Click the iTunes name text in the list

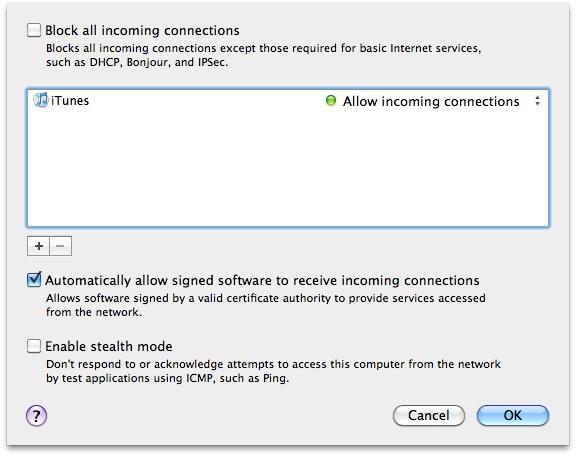70,101
